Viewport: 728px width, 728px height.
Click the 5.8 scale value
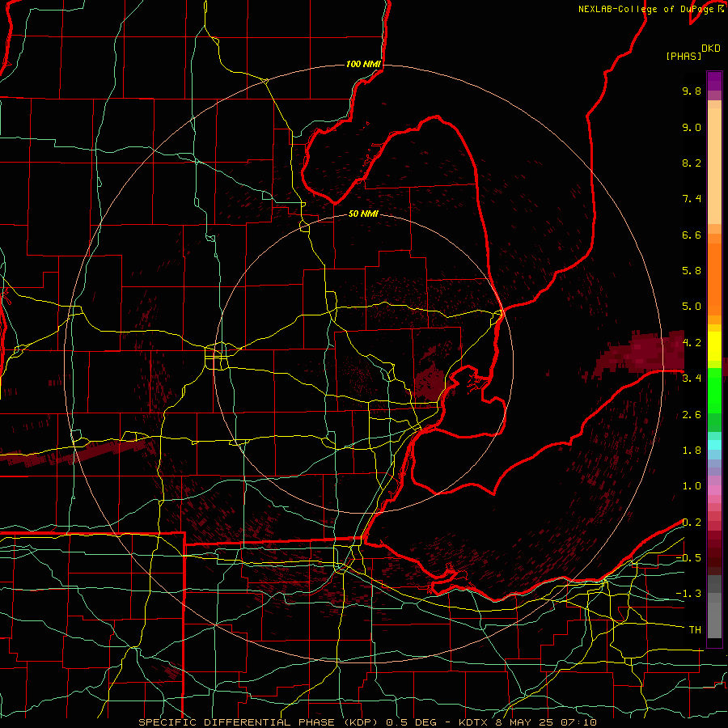pos(692,271)
